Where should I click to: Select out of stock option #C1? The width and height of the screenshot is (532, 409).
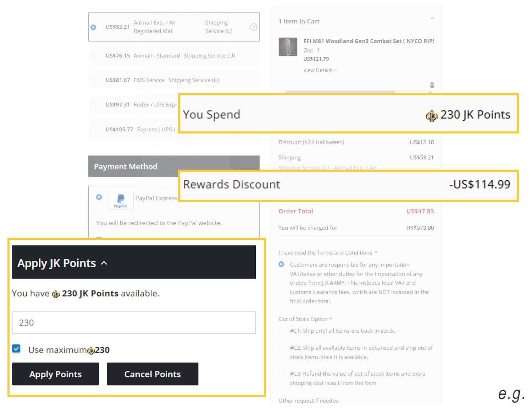pyautogui.click(x=282, y=331)
